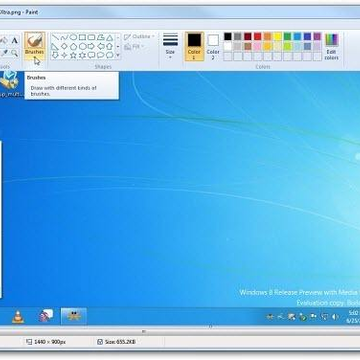This screenshot has width=360, height=360.
Task: Pick the lavender palette swatch
Action: pos(317,46)
